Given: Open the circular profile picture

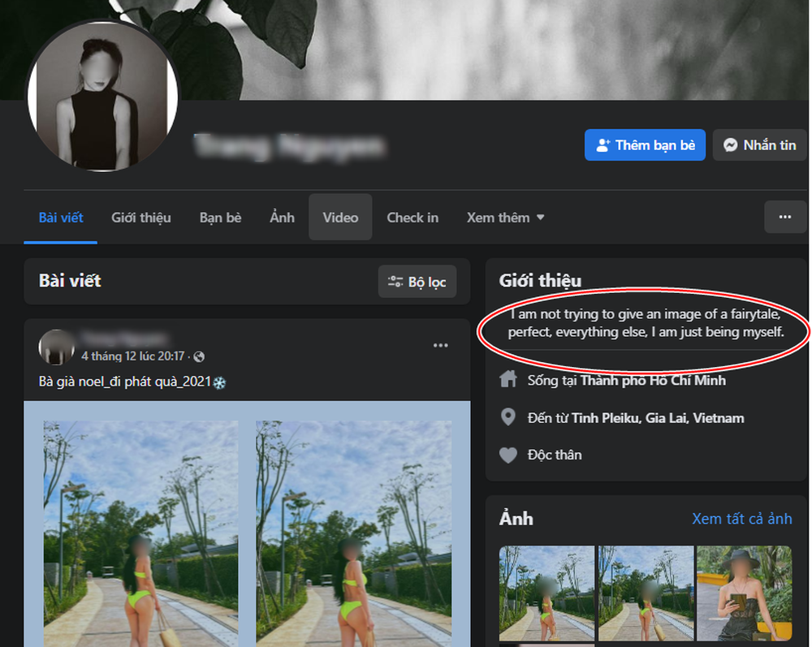Looking at the screenshot, I should [x=101, y=96].
